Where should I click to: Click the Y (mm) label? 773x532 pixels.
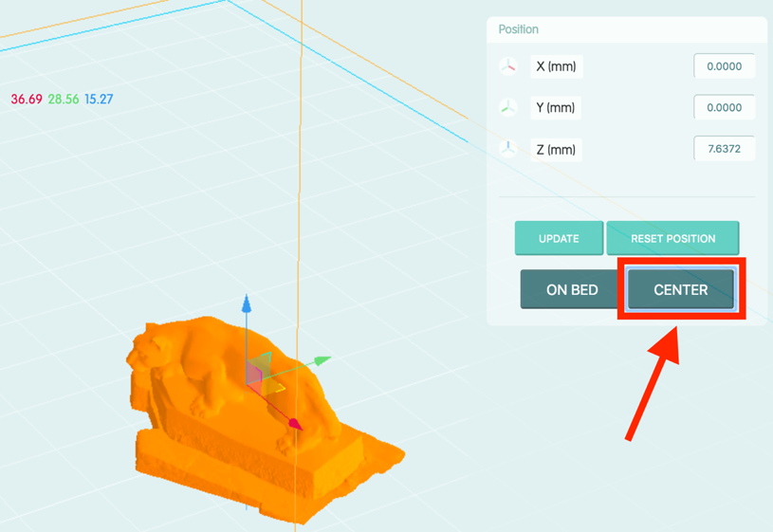point(556,107)
